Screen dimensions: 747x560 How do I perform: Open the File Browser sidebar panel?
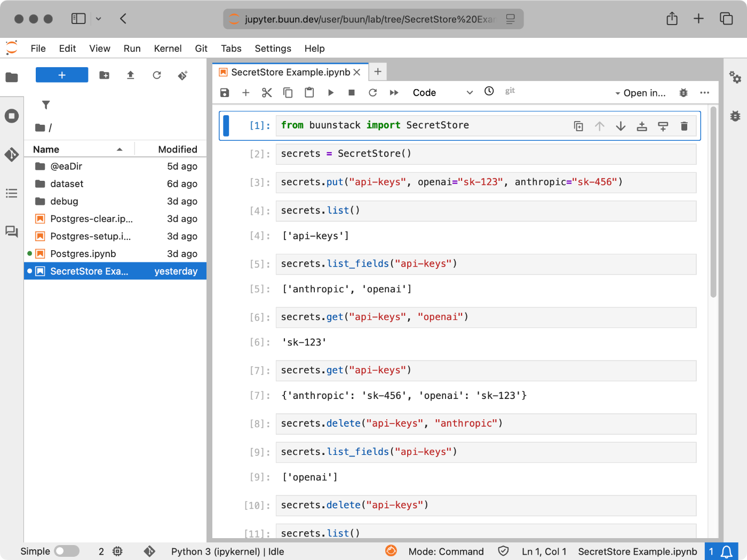[12, 77]
